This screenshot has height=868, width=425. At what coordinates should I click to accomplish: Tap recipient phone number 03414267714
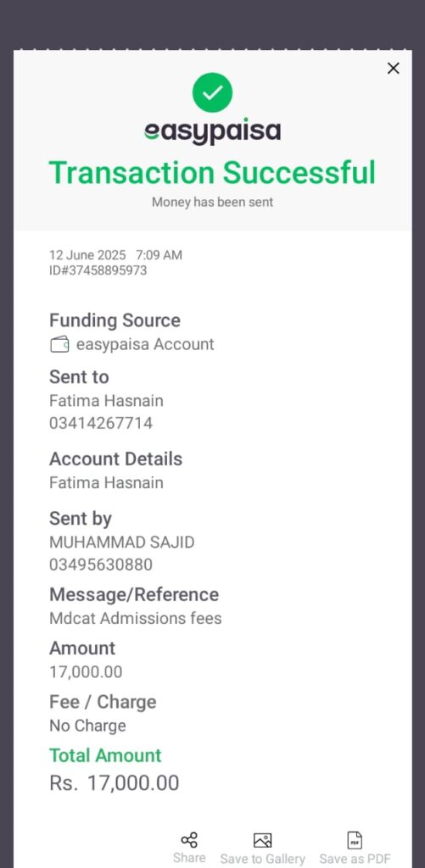pos(101,424)
